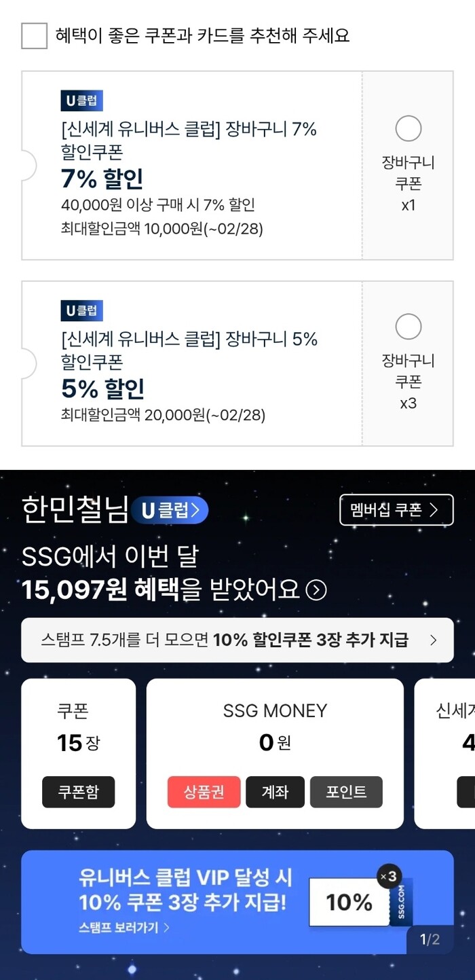Tap the 상품권 gift certificate button
Viewport: 475px width, 980px height.
[x=204, y=792]
